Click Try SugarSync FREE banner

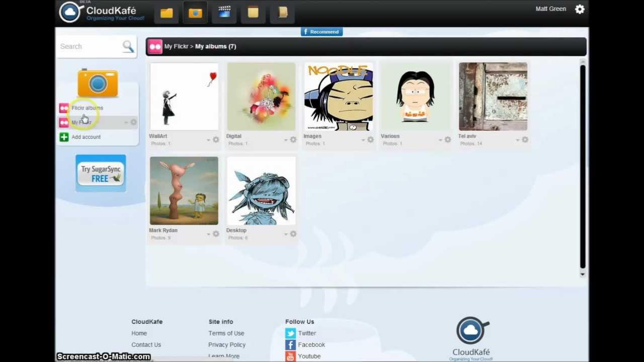(101, 173)
